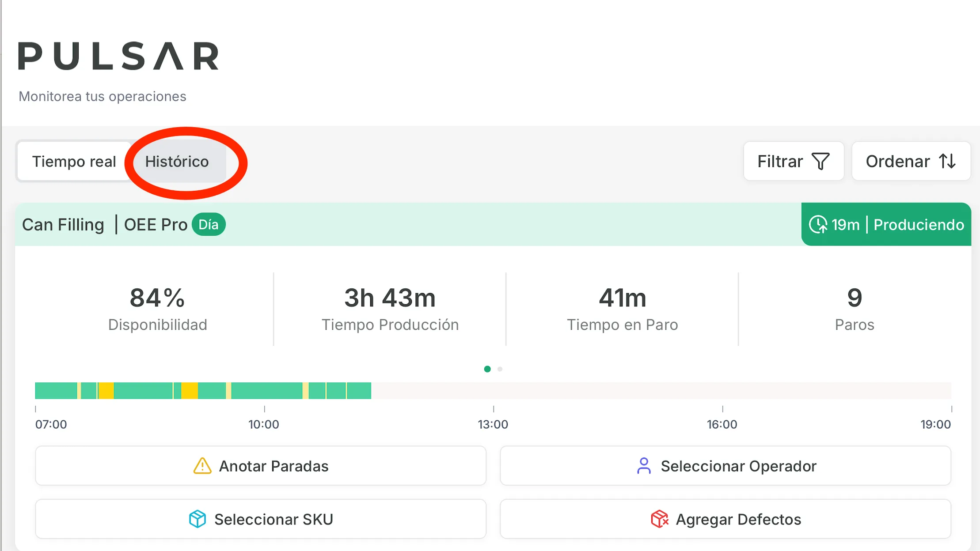Image resolution: width=980 pixels, height=551 pixels.
Task: Click the 41m Tiempo en Paro metric
Action: 622,309
